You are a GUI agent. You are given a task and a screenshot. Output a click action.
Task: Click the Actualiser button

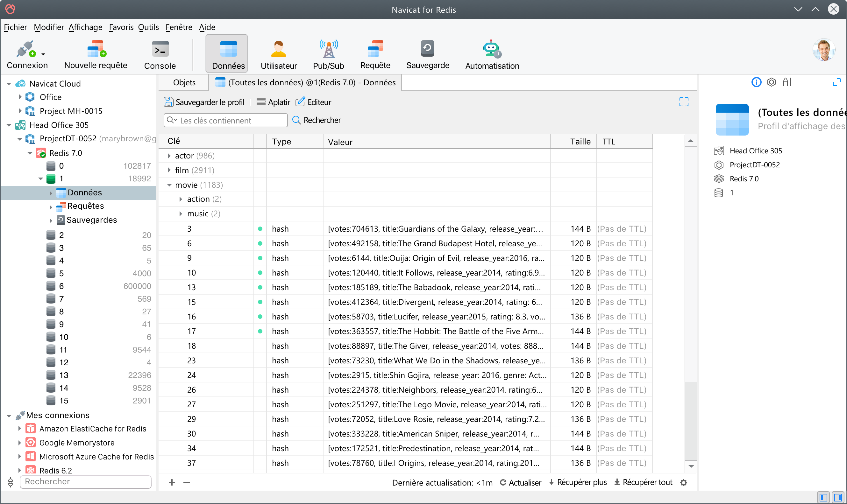pyautogui.click(x=520, y=483)
